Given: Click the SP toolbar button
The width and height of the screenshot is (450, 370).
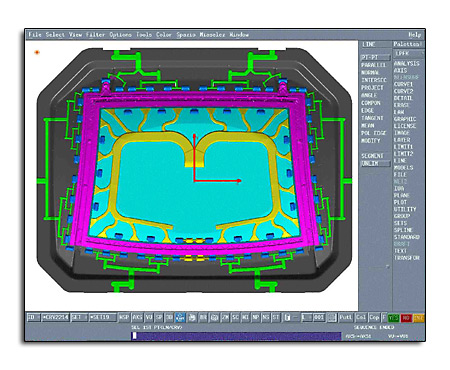Looking at the screenshot, I should tap(159, 317).
